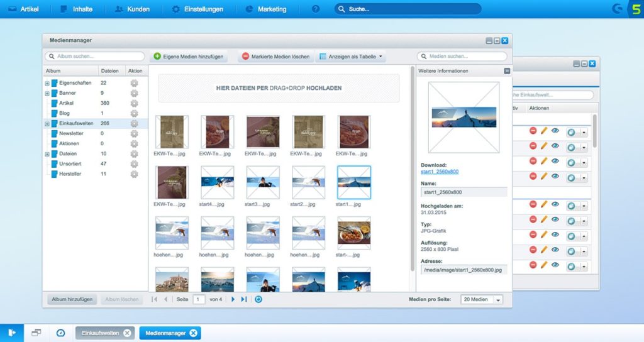
Task: Click top eye preview icon in Einkaufswelten window
Action: [555, 131]
